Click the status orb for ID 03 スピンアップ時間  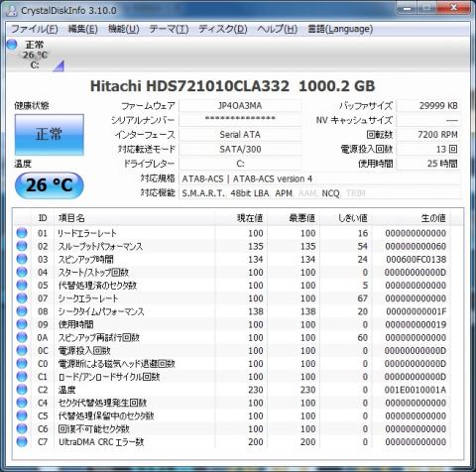[22, 259]
